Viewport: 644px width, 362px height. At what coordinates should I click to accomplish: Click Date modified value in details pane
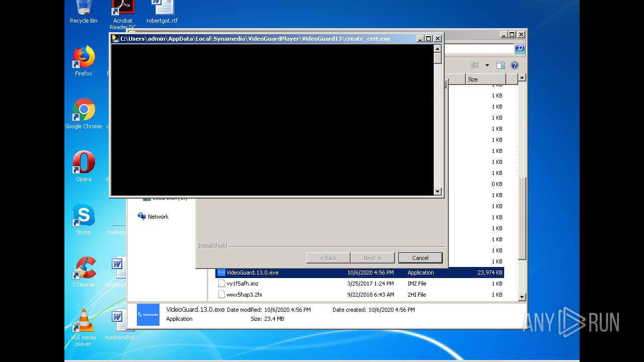point(287,310)
